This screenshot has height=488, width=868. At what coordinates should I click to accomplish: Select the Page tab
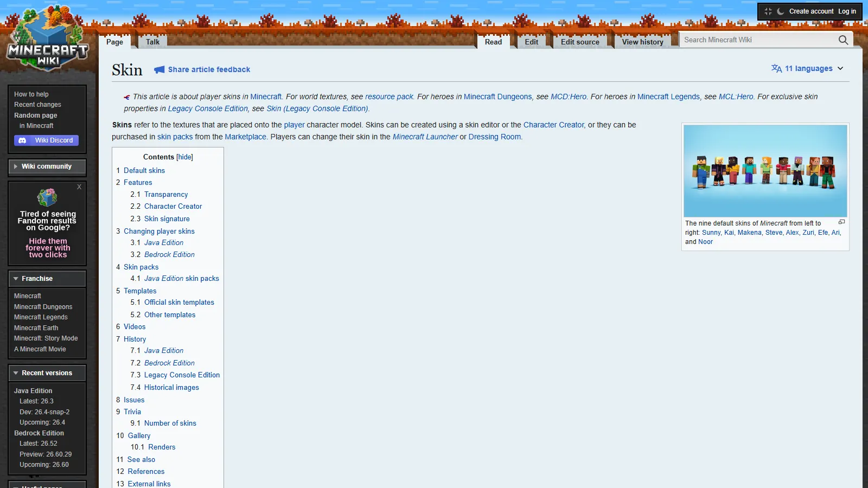[114, 42]
